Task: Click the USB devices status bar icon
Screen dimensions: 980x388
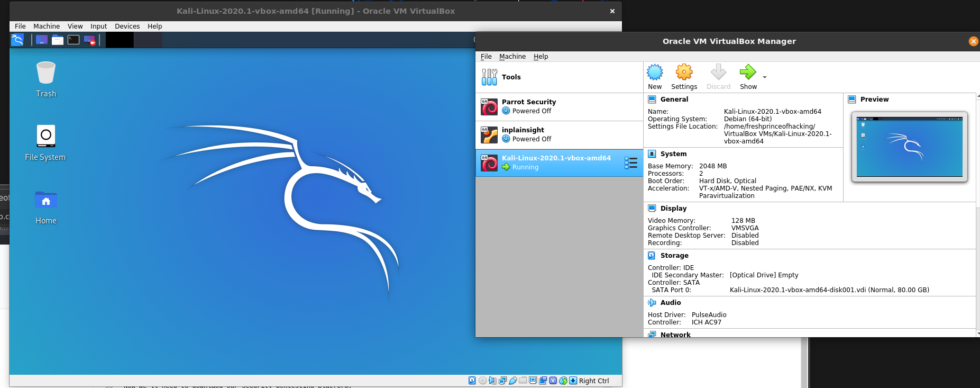Action: click(x=513, y=381)
